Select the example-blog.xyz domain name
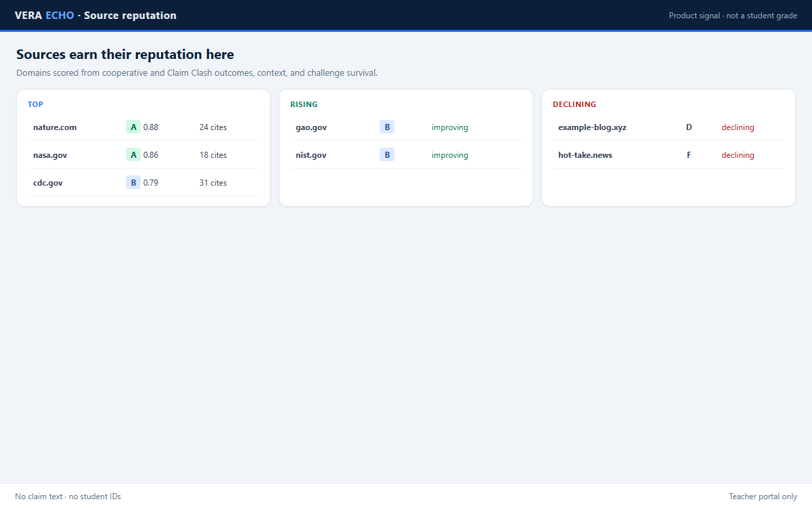The image size is (812, 508). tap(592, 127)
